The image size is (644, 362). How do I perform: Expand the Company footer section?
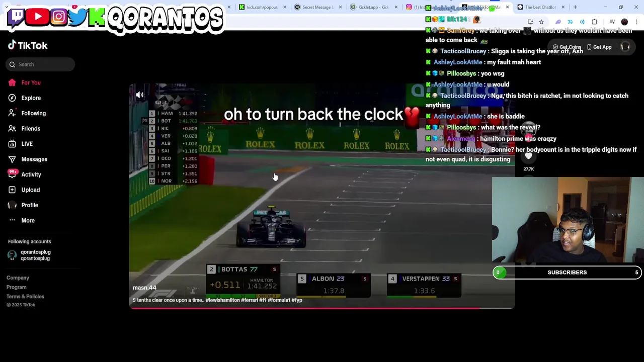[x=18, y=278]
